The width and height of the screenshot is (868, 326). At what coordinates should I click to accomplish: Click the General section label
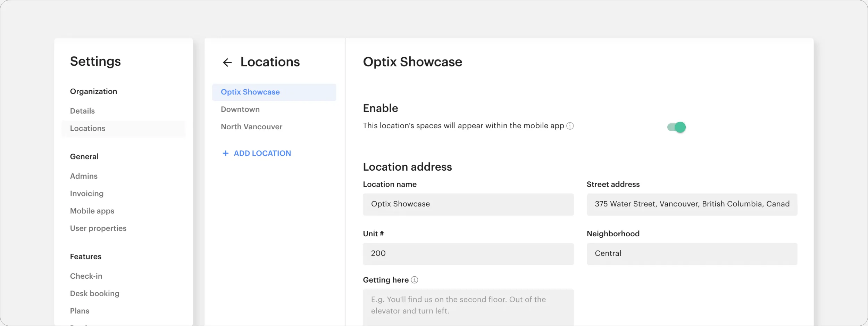click(84, 157)
